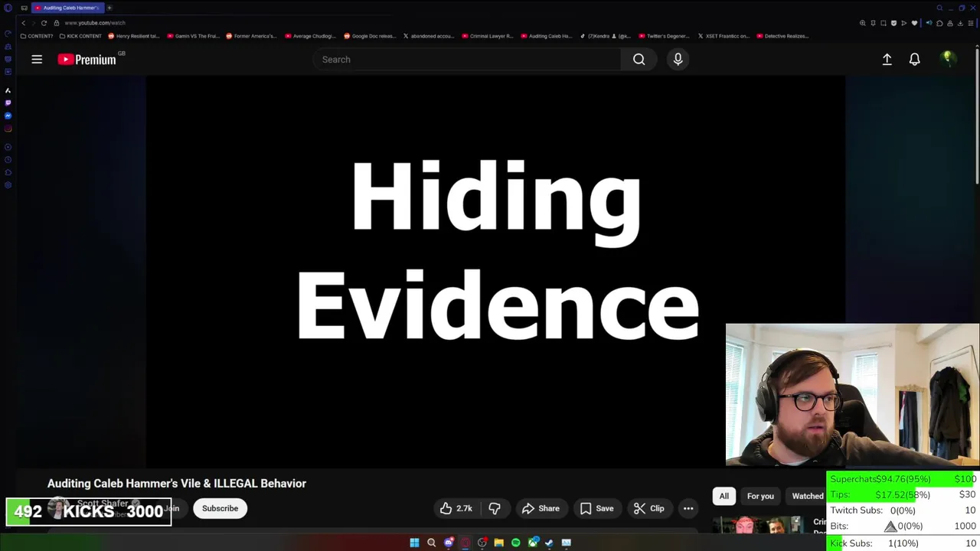This screenshot has height=551, width=980.
Task: Open Twitch in the browser sidebar
Action: coord(8,103)
